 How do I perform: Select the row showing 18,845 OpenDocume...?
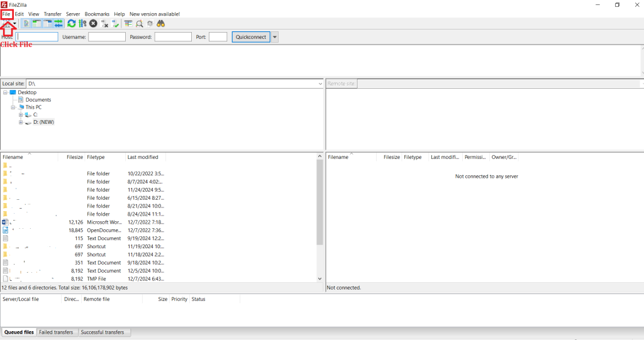click(x=84, y=231)
